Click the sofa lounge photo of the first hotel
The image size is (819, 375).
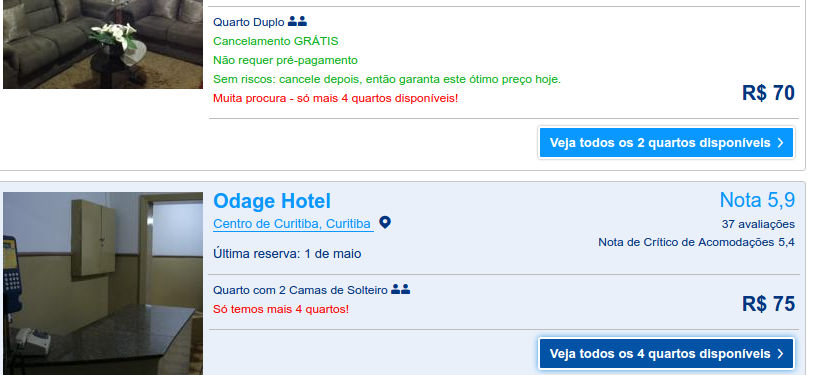[x=103, y=44]
